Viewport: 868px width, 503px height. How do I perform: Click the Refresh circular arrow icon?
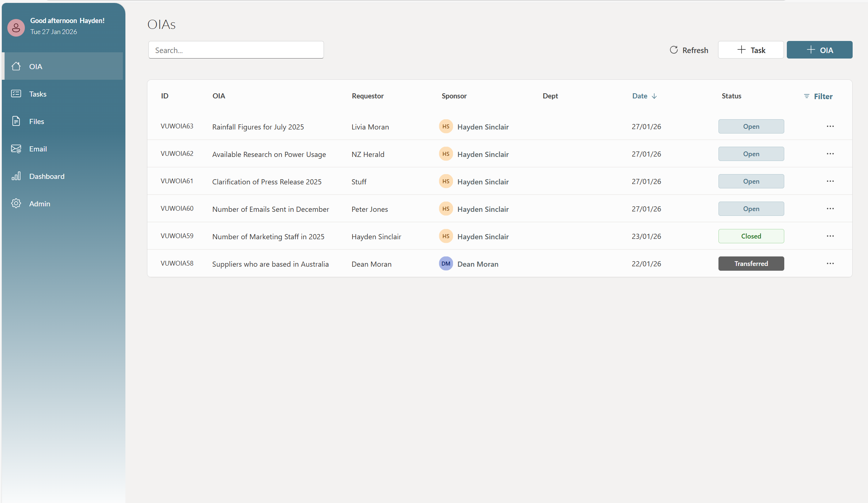point(674,50)
